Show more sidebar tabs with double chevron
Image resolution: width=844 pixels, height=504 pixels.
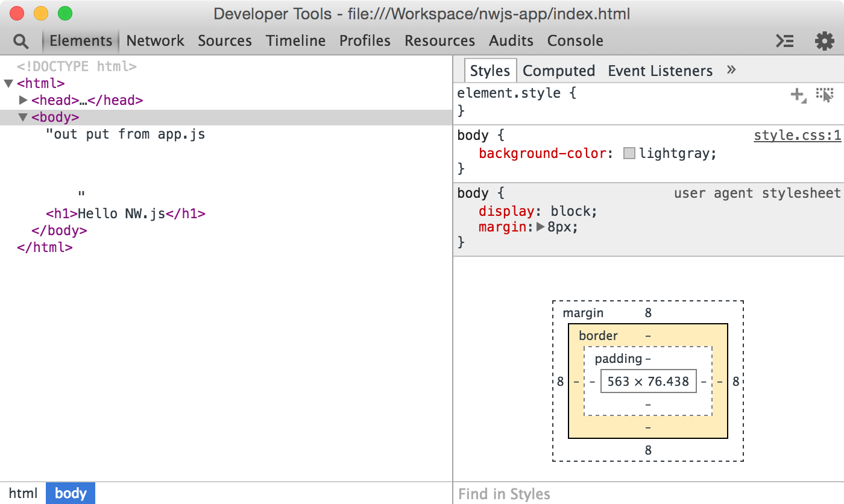coord(731,70)
